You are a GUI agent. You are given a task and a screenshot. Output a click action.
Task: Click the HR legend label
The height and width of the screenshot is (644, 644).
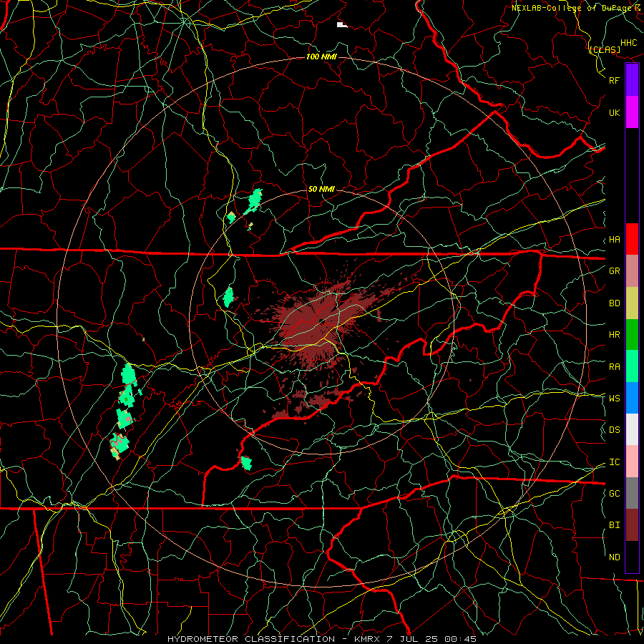(615, 335)
